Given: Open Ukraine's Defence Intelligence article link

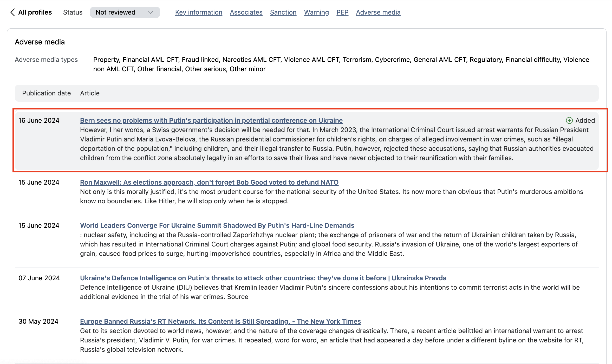Looking at the screenshot, I should 263,278.
